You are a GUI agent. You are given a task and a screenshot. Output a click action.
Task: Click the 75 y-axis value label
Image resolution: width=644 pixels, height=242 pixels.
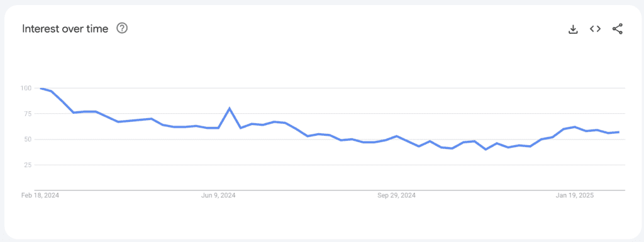[28, 114]
